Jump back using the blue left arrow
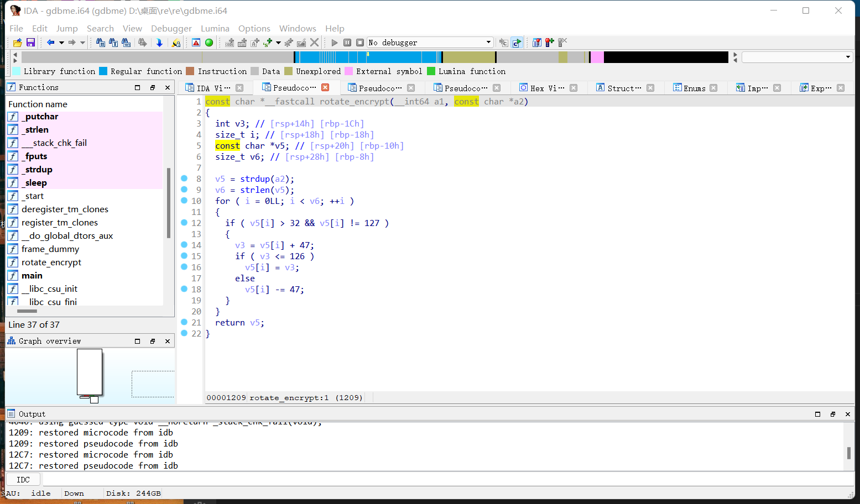Screen dimensions: 860x504 point(51,43)
